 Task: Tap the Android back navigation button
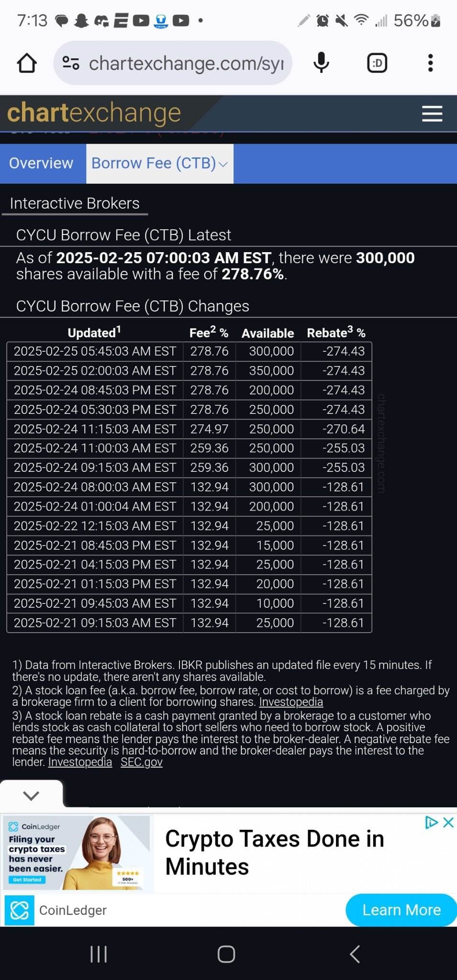click(354, 954)
